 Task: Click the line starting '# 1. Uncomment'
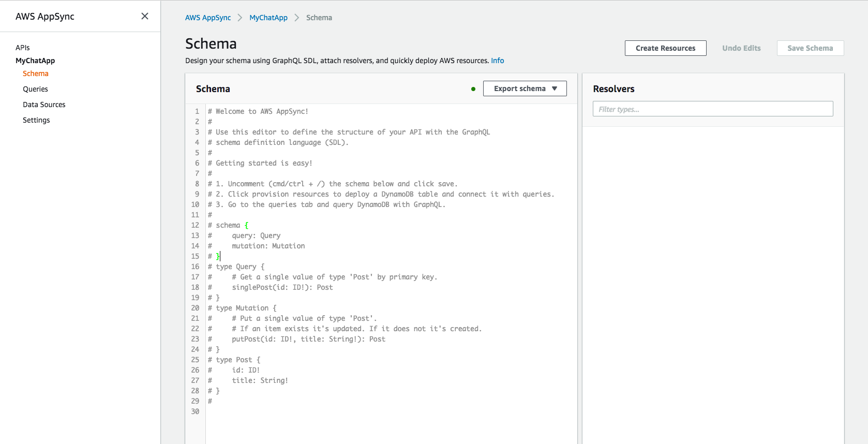pyautogui.click(x=333, y=184)
